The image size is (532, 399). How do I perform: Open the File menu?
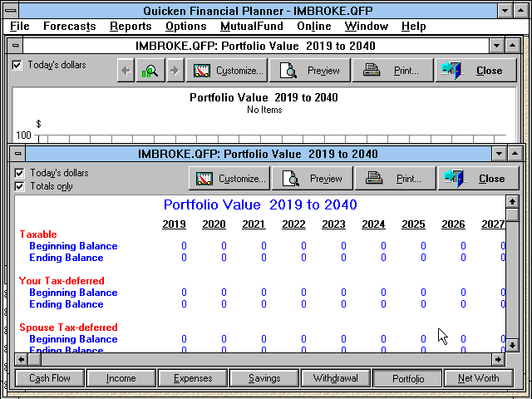(x=19, y=26)
